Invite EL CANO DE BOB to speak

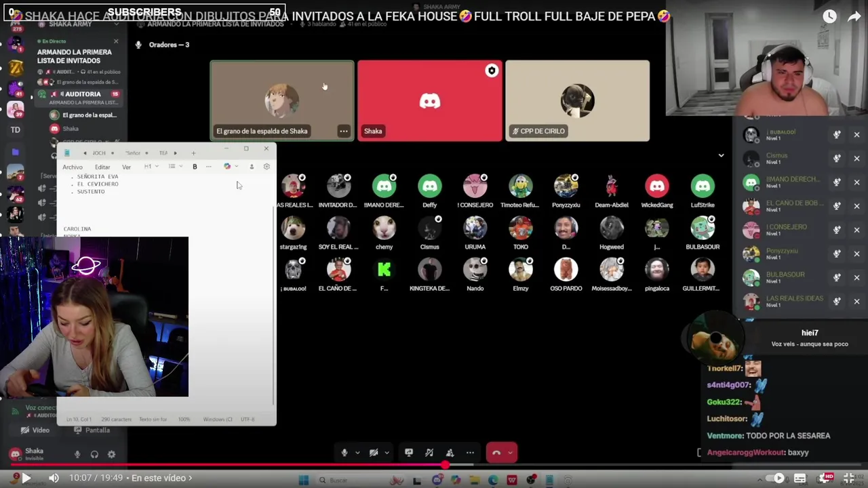[x=837, y=206]
